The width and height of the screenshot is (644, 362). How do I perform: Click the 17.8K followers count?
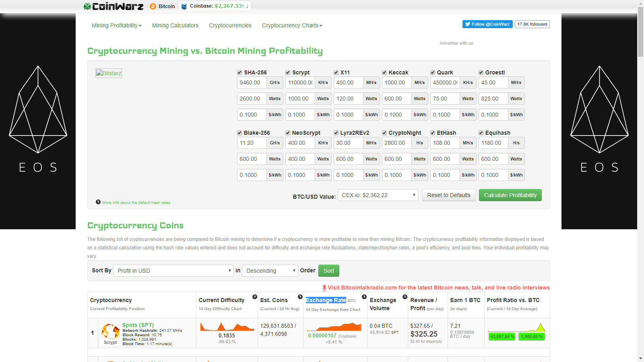[532, 24]
